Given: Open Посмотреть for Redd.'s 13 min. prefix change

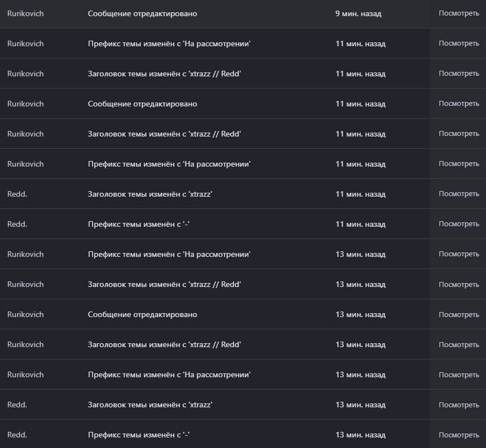Looking at the screenshot, I should (458, 435).
